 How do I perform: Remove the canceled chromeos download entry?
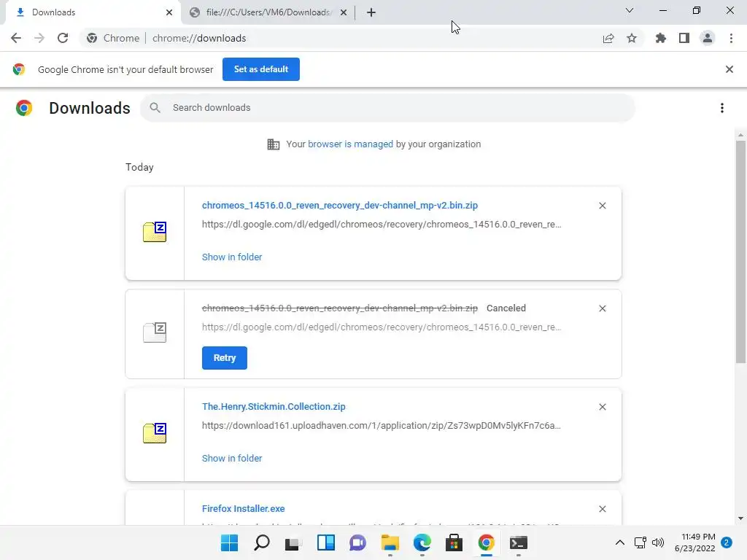pos(602,308)
